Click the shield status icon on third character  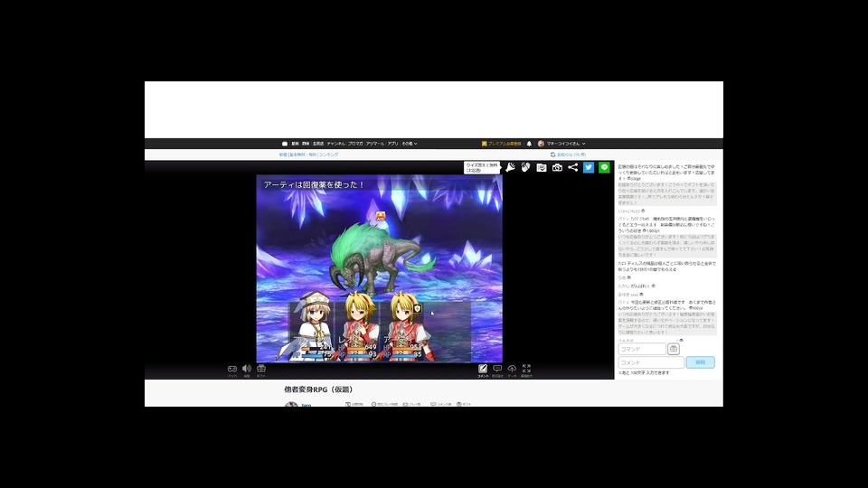pos(418,309)
